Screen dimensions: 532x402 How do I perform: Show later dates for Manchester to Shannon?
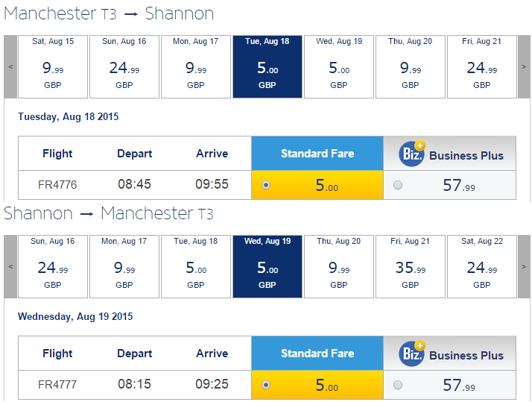coord(524,66)
